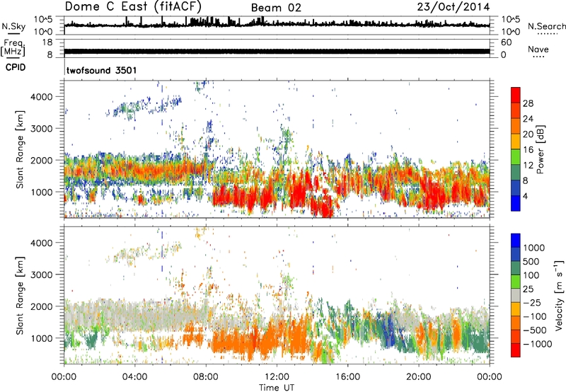This screenshot has height=392, width=566.
Task: Select the '20' Power colorbar value
Action: [x=528, y=134]
